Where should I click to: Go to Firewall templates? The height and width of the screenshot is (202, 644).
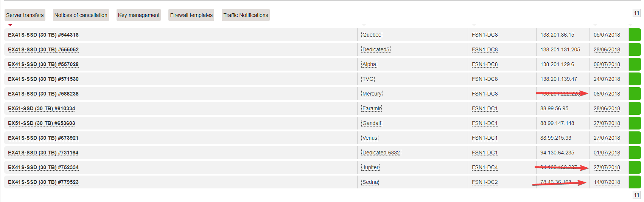(x=191, y=15)
